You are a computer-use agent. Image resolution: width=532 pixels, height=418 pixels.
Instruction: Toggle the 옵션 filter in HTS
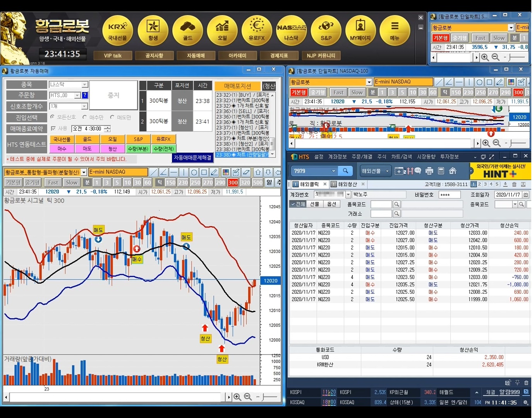331,204
